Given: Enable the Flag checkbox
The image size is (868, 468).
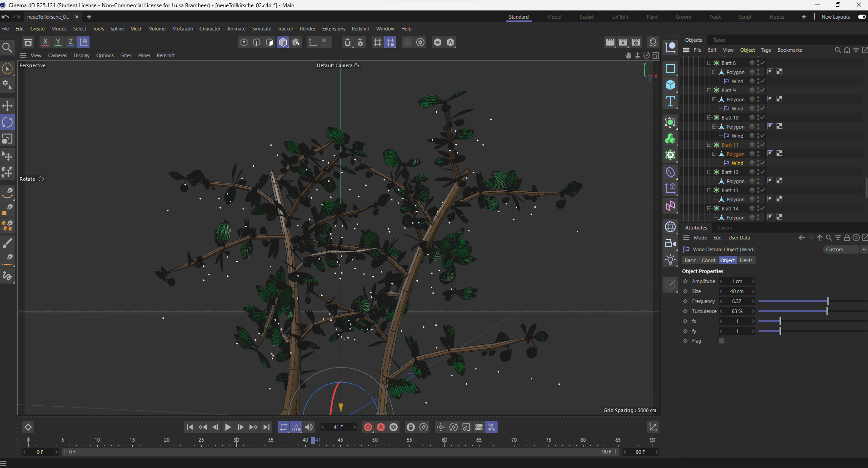Looking at the screenshot, I should click(x=722, y=341).
